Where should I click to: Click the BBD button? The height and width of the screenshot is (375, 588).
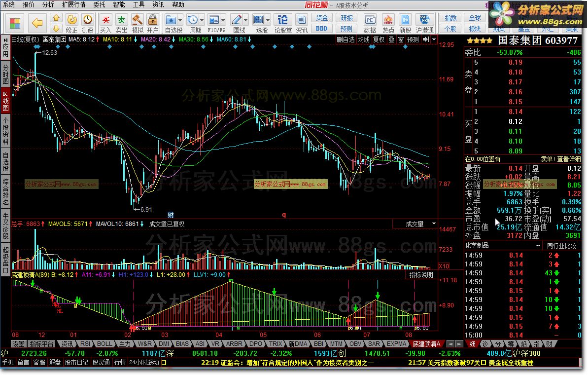point(322,29)
